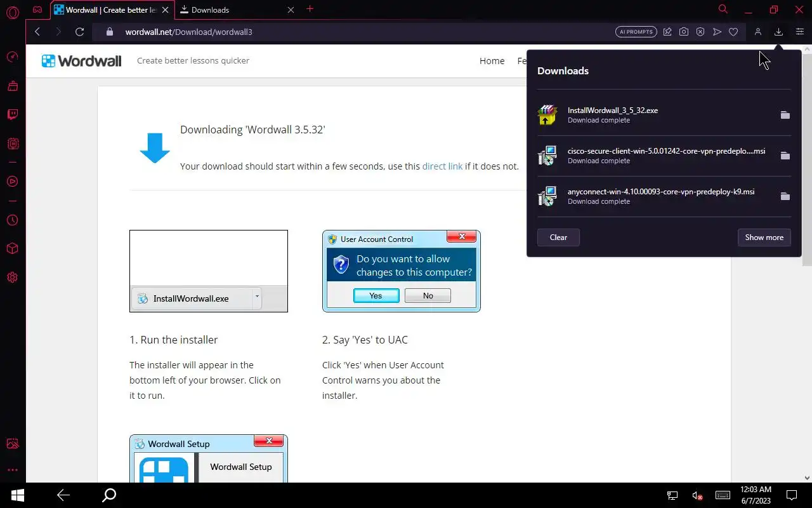
Task: Click the blue download arrow graphic
Action: pos(154,148)
